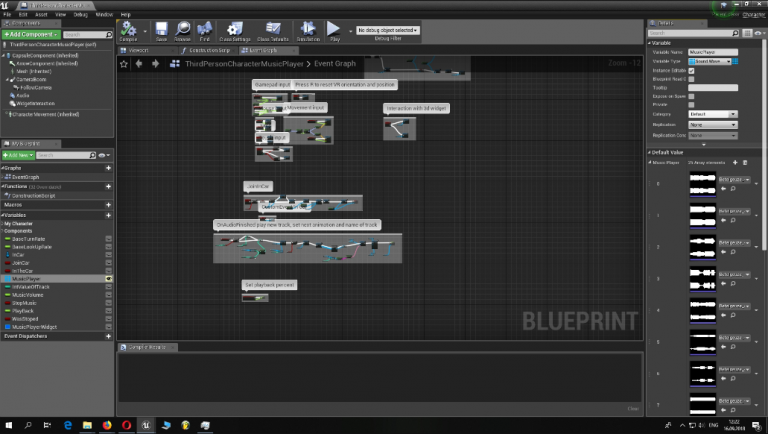Toggle Instance Editable checkbox
Viewport: 768px width, 434px height.
pyautogui.click(x=691, y=71)
